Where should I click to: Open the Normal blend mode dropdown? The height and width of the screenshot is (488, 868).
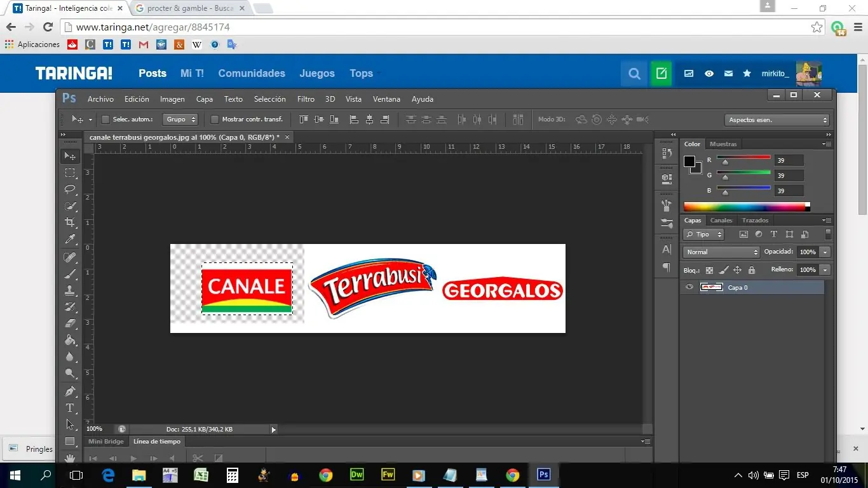tap(721, 252)
